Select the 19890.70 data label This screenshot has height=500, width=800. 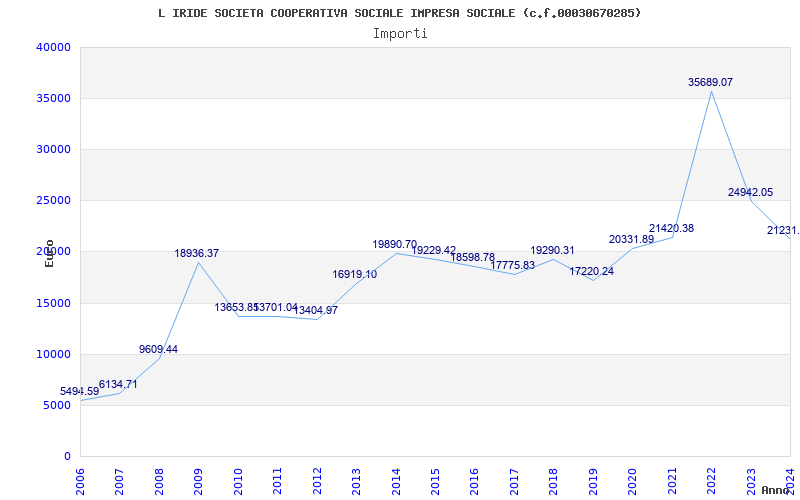coord(394,245)
